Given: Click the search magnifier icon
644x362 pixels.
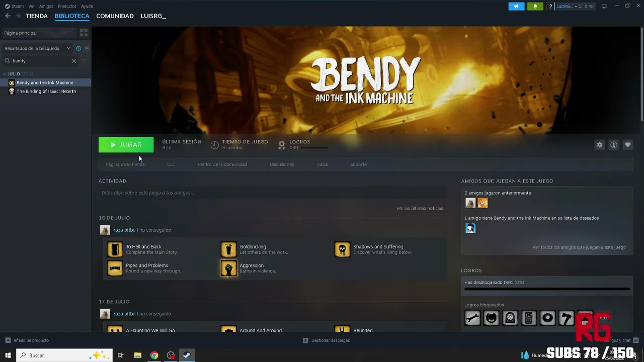Looking at the screenshot, I should coord(7,61).
